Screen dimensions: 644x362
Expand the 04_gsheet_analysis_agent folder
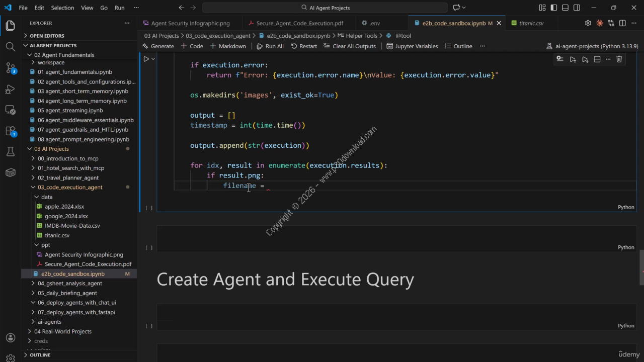click(x=69, y=283)
